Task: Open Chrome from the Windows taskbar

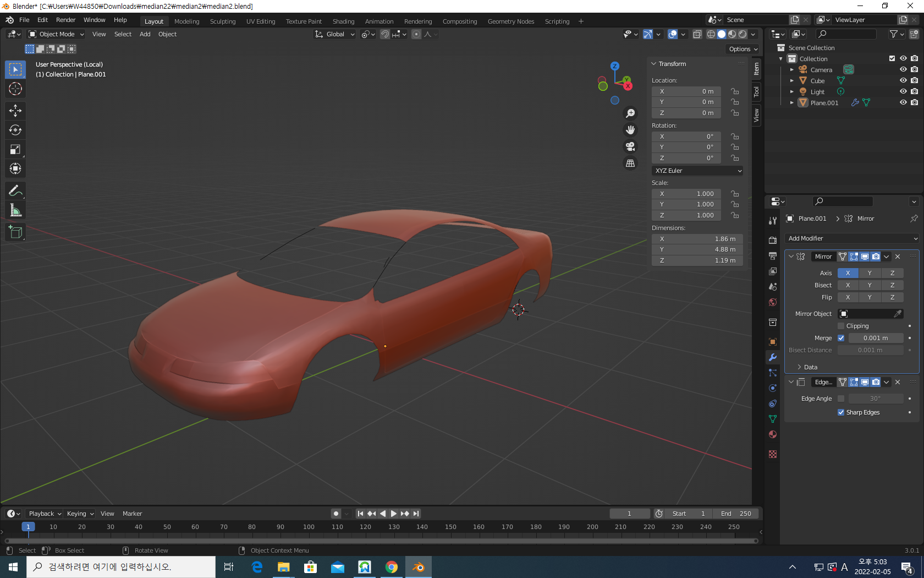Action: point(392,567)
